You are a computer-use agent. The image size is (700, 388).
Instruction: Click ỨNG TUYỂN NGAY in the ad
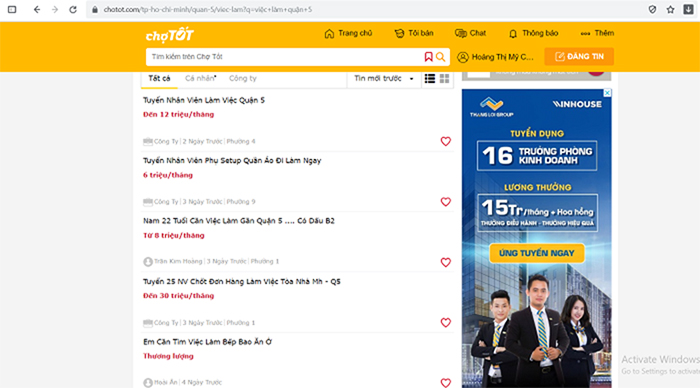(537, 253)
